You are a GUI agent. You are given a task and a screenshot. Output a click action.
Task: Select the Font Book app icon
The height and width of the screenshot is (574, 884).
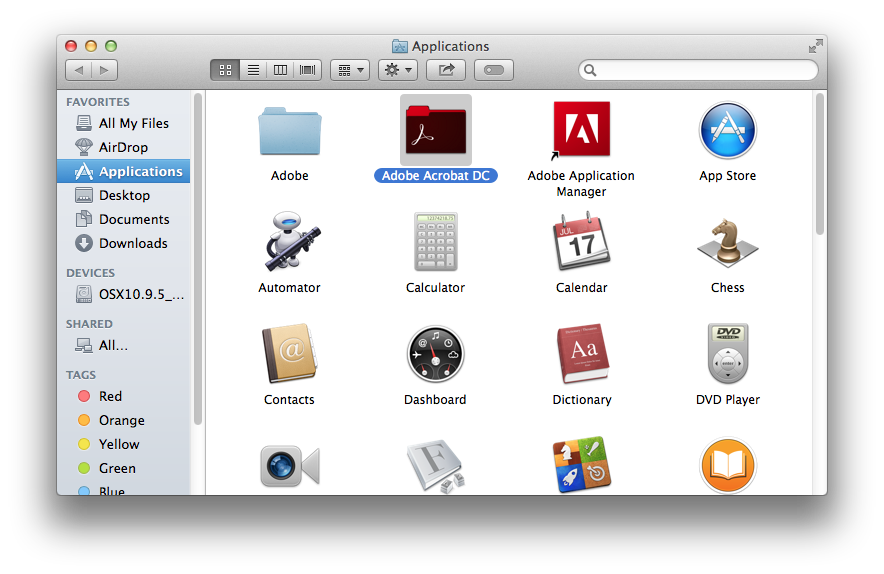click(x=436, y=466)
